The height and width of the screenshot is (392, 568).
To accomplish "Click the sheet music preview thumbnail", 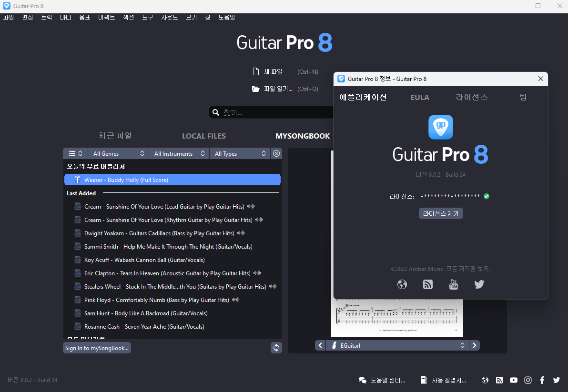I will pyautogui.click(x=397, y=318).
